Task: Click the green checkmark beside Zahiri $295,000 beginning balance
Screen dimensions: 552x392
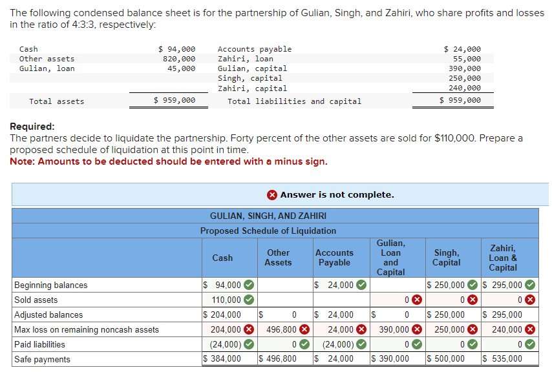Action: tap(529, 284)
